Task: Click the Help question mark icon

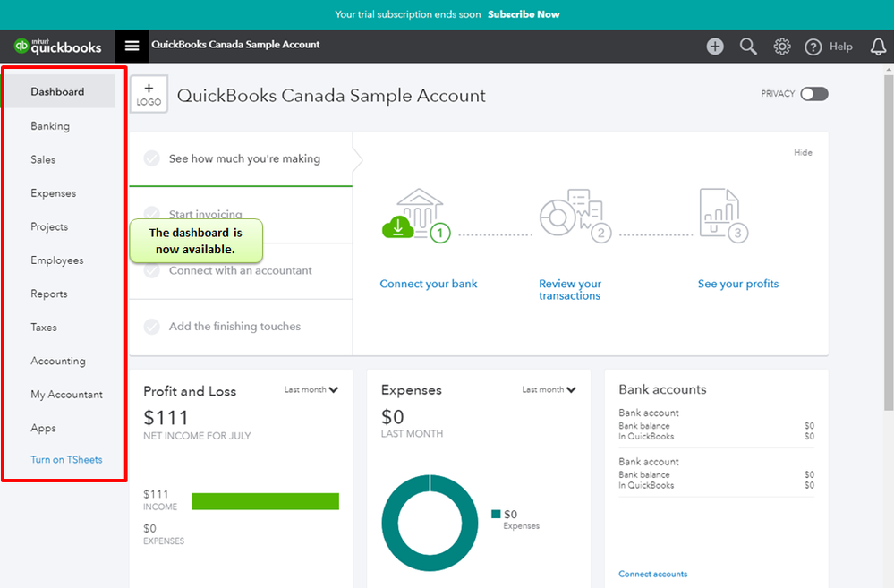Action: tap(813, 47)
